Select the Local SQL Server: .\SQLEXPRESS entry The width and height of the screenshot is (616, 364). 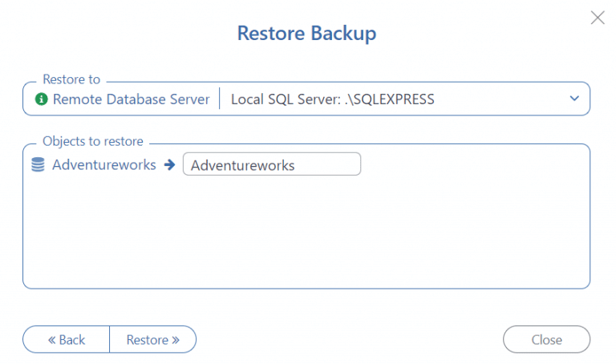pyautogui.click(x=332, y=99)
